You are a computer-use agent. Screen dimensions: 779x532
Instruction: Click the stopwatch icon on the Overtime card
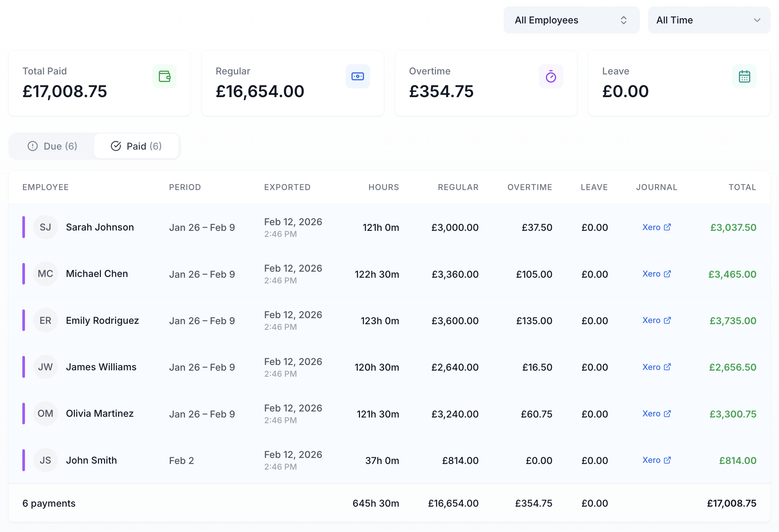pos(551,76)
